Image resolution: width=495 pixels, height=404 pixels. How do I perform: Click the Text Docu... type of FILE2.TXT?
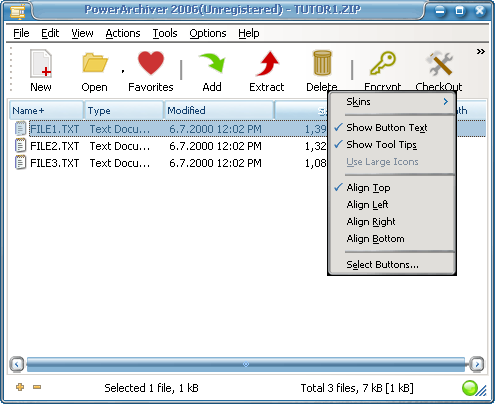(120, 146)
